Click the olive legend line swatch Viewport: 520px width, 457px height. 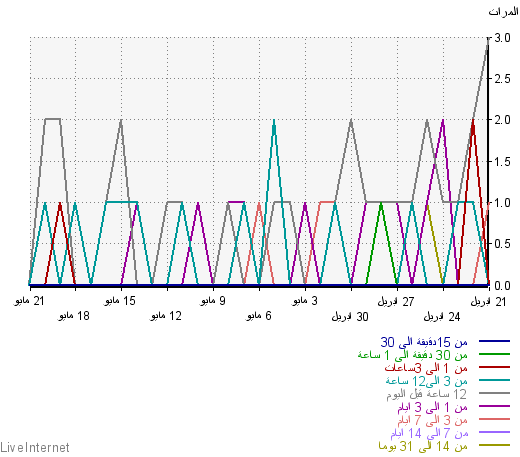[x=494, y=445]
